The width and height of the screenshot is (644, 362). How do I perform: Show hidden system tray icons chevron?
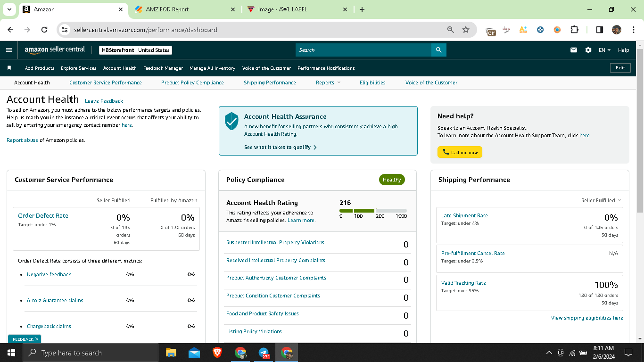549,353
